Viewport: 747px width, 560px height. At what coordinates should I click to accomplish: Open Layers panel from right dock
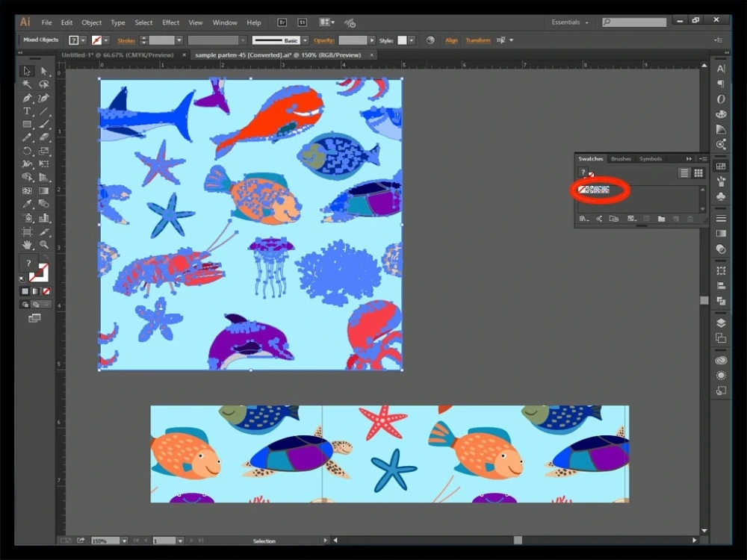click(721, 323)
